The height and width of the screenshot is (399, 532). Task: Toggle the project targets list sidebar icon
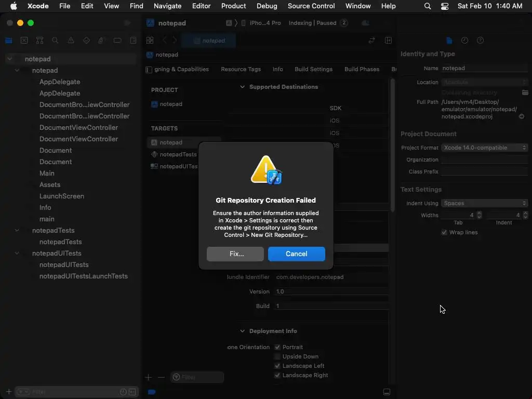(x=149, y=70)
